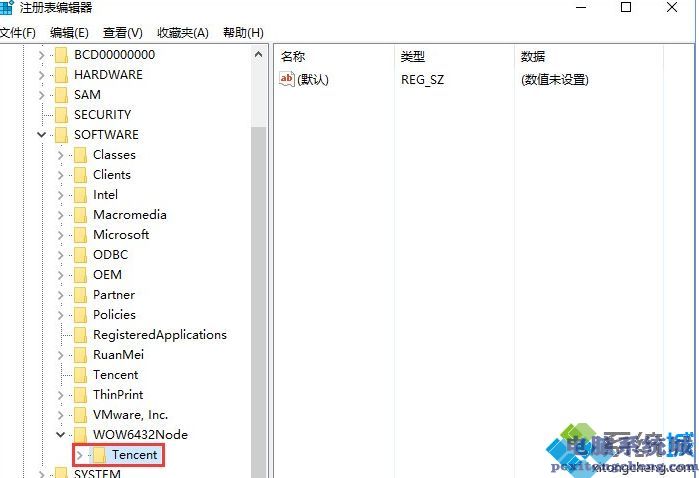Select the RegisteredApplications key label
This screenshot has width=699, height=478.
click(160, 335)
